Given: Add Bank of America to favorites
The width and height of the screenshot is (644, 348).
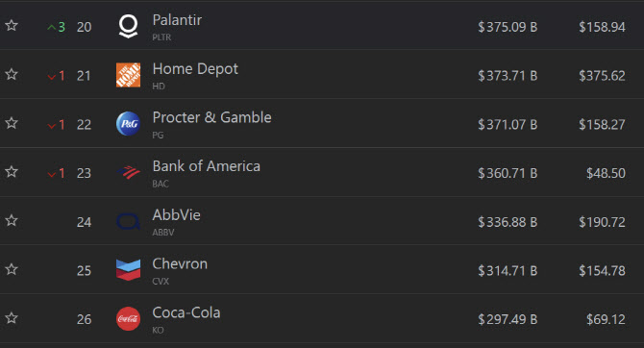Looking at the screenshot, I should coord(12,171).
